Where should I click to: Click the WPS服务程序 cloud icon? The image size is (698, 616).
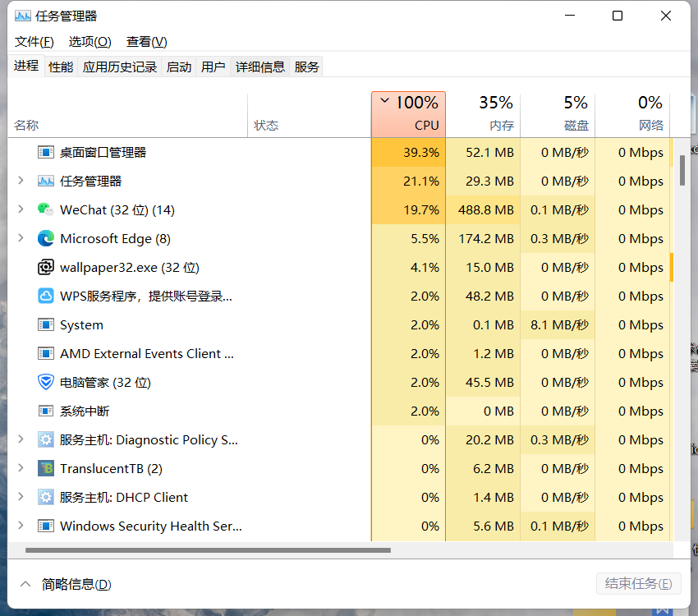(x=46, y=296)
